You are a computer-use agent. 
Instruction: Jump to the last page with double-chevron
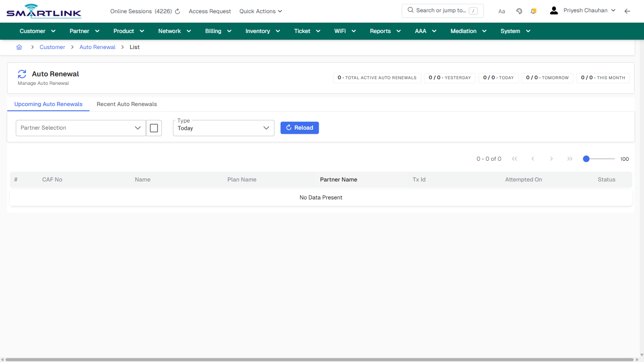coord(570,159)
